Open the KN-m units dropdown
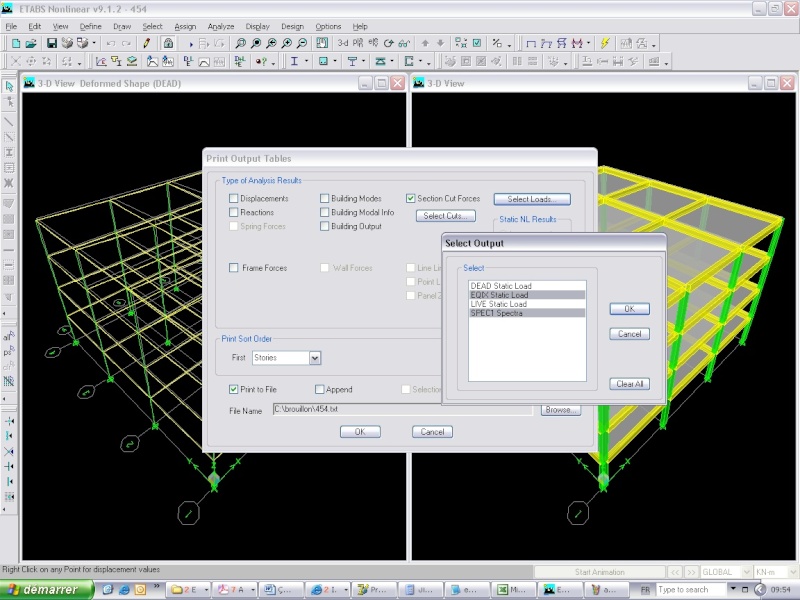 pos(794,572)
